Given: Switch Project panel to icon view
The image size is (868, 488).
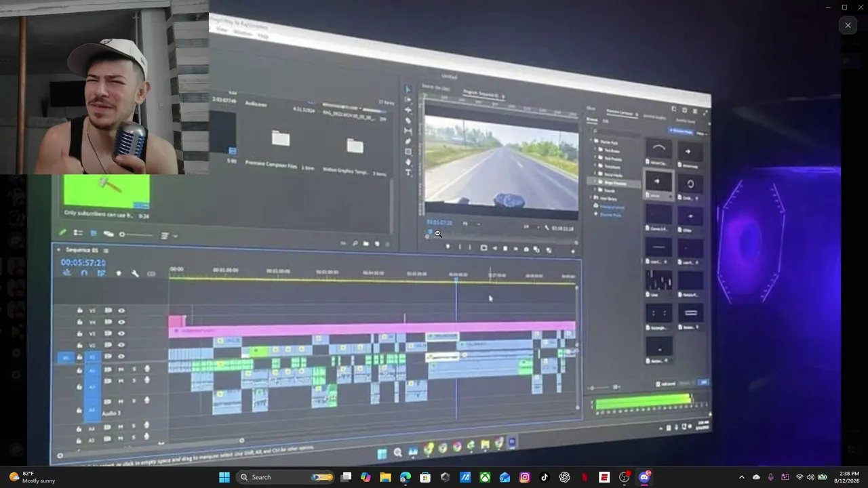Looking at the screenshot, I should pos(94,234).
